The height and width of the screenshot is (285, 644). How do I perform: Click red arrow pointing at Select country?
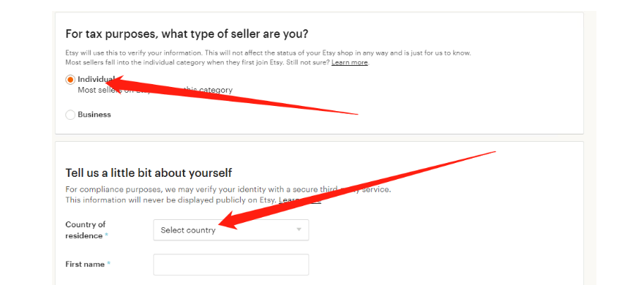(357, 190)
